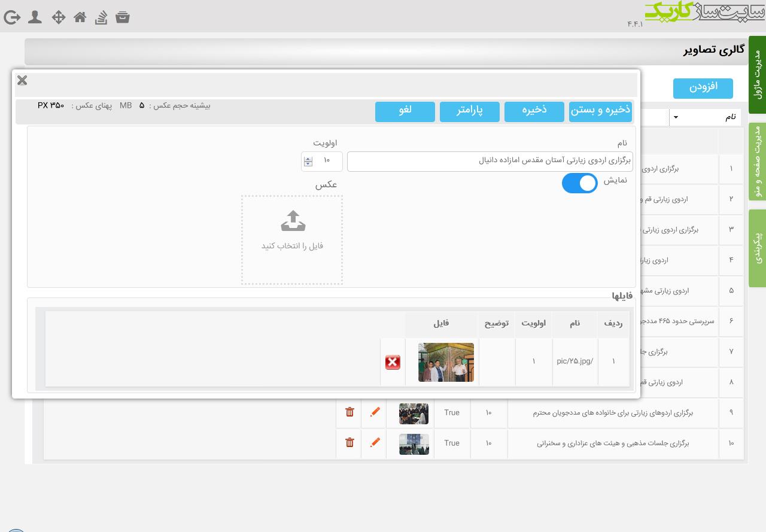Go to home via house icon

(80, 17)
